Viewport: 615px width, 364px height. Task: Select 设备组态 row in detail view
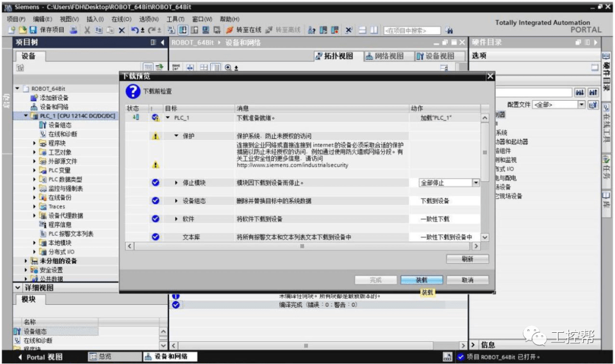[55, 332]
